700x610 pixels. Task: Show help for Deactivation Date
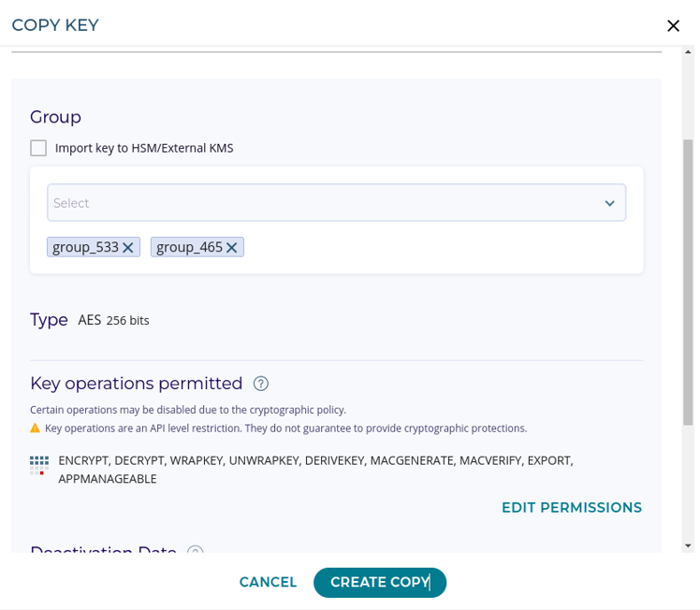[195, 552]
